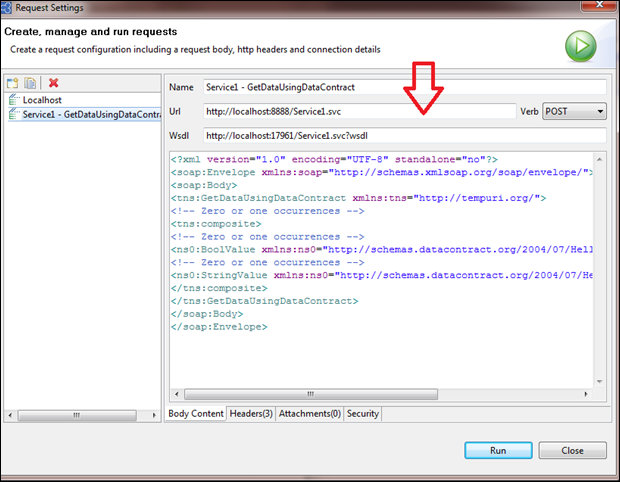Screen dimensions: 620x482
Task: Click the XML body scroll down arrow
Action: 599,382
